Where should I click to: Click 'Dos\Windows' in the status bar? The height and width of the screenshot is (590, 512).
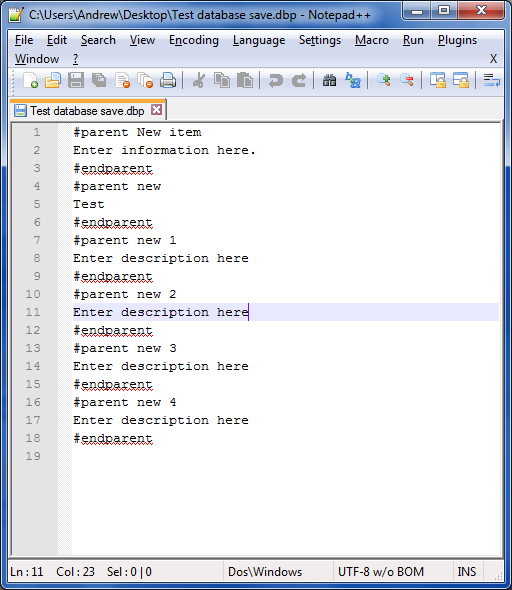tap(265, 572)
